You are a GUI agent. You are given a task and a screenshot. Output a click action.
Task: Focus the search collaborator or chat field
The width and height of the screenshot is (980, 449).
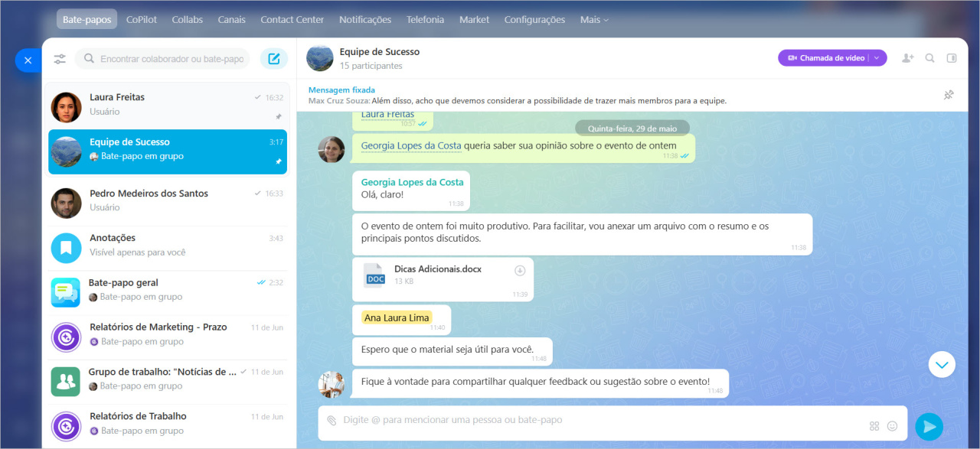(162, 59)
